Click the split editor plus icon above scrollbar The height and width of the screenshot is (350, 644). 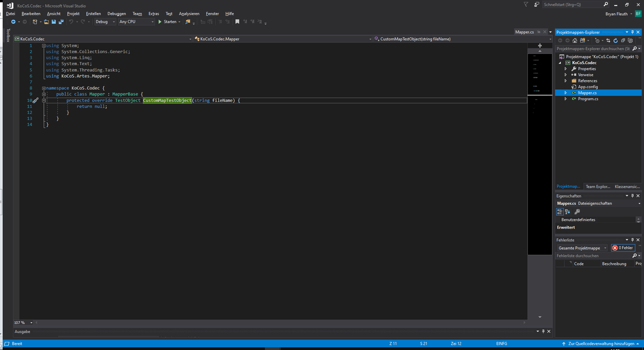tap(540, 45)
